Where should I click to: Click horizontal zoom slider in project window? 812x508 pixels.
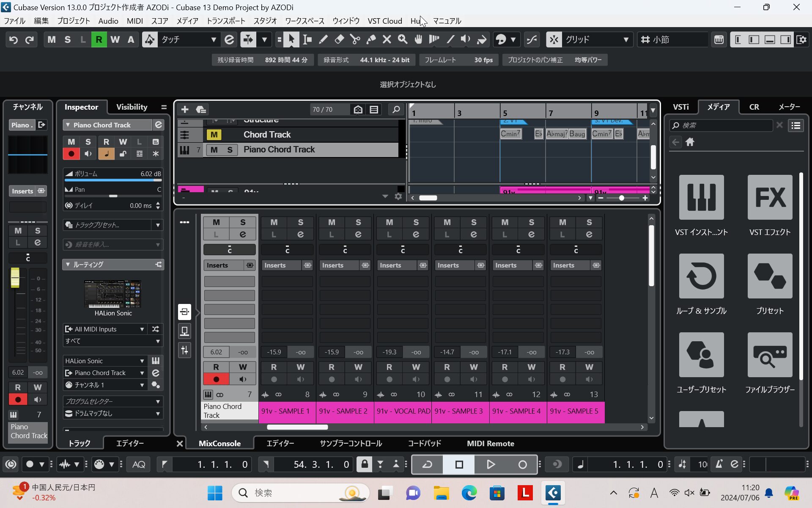pyautogui.click(x=622, y=198)
